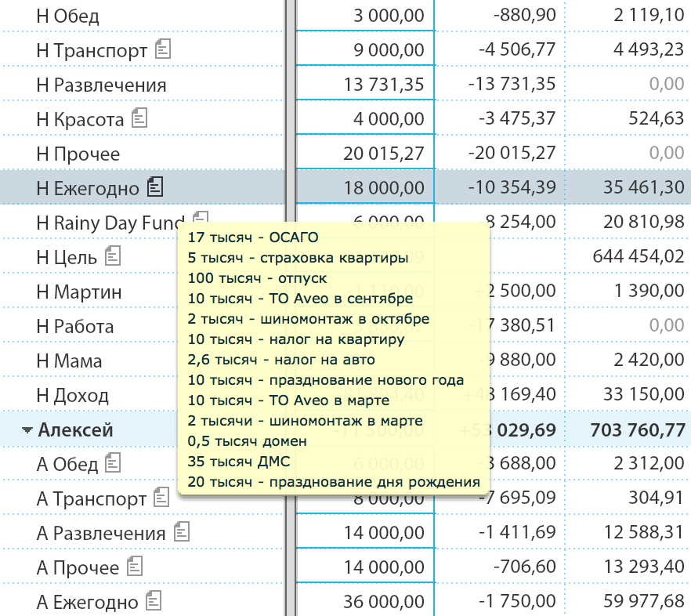Click the note icon next to Н Красота
Screen dimensions: 691x616
coord(139,118)
